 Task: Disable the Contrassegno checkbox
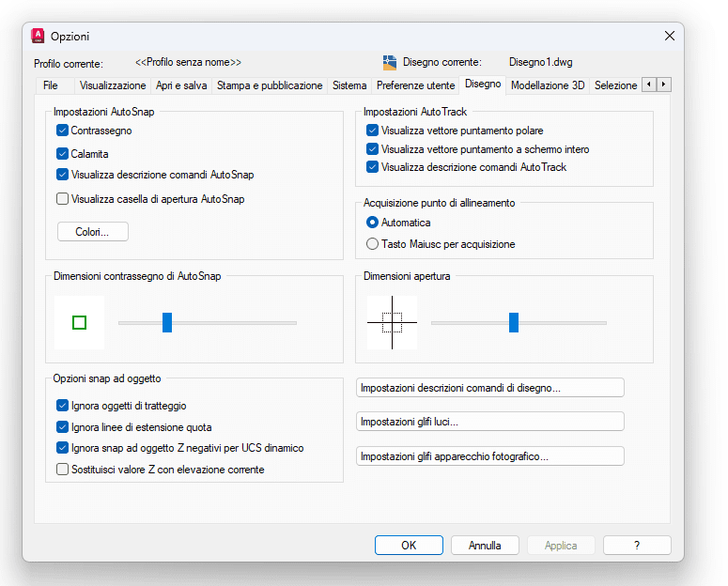pos(63,131)
